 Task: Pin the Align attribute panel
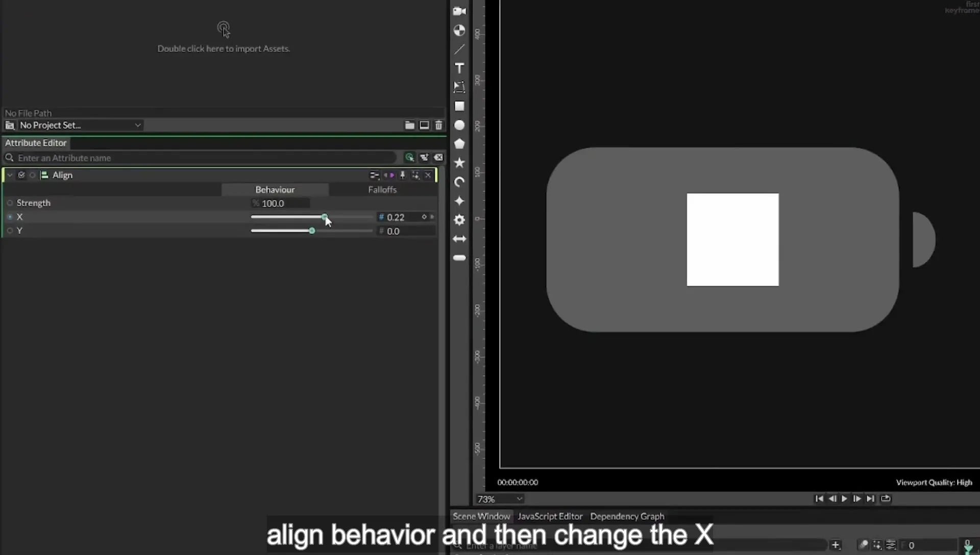[x=402, y=175]
